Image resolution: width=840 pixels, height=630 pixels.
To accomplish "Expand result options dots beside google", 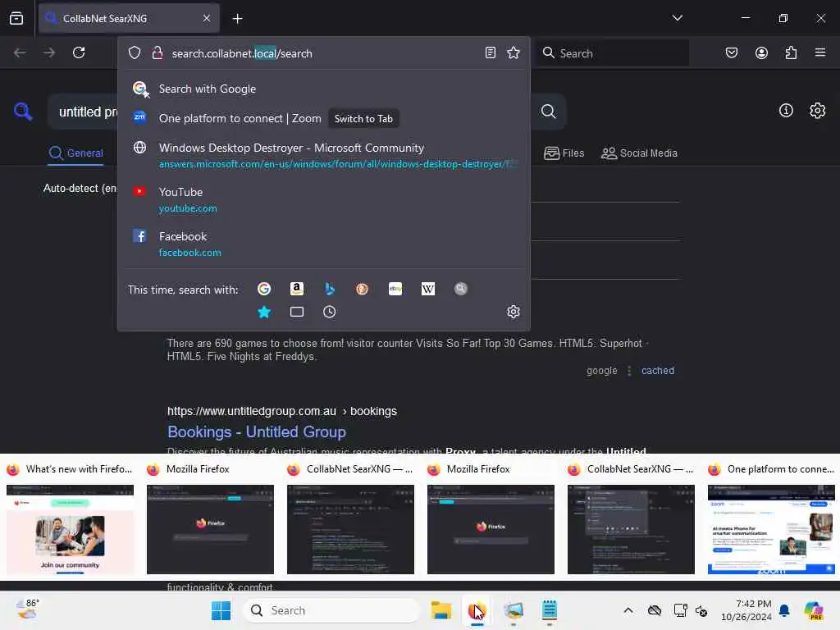I will pyautogui.click(x=629, y=371).
